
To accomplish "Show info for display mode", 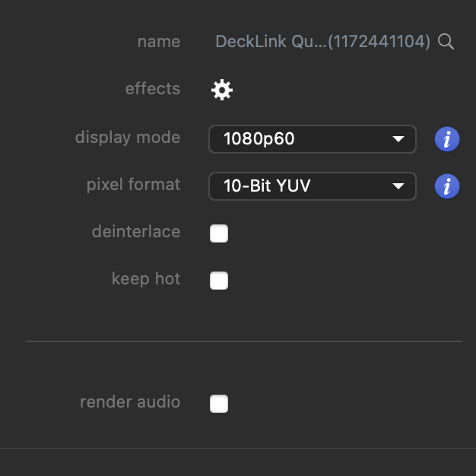I will point(447,139).
